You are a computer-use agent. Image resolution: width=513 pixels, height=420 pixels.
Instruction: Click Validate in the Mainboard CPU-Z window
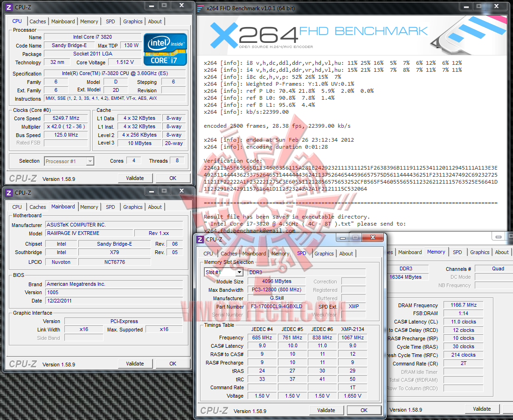tap(135, 364)
